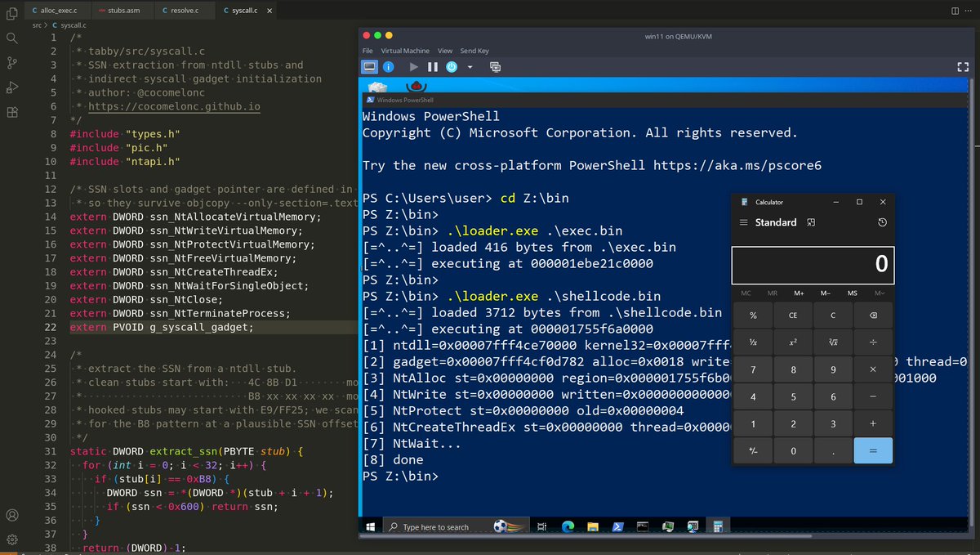This screenshot has width=980, height=555.
Task: Click the VM shutdown power button
Action: pyautogui.click(x=452, y=66)
